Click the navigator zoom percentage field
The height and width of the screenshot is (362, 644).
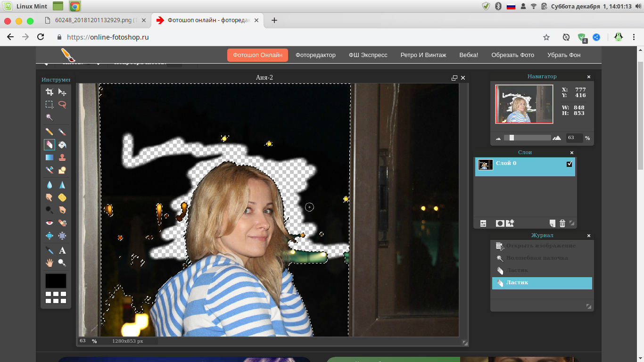(574, 138)
